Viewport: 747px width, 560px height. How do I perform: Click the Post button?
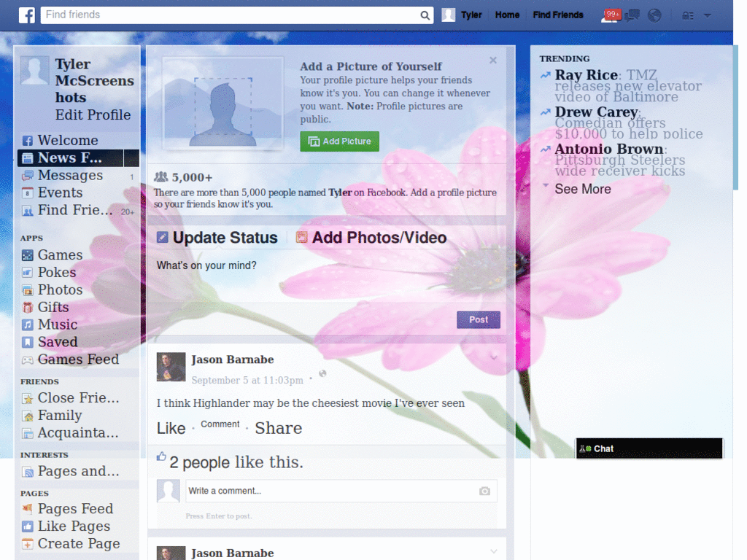(479, 320)
